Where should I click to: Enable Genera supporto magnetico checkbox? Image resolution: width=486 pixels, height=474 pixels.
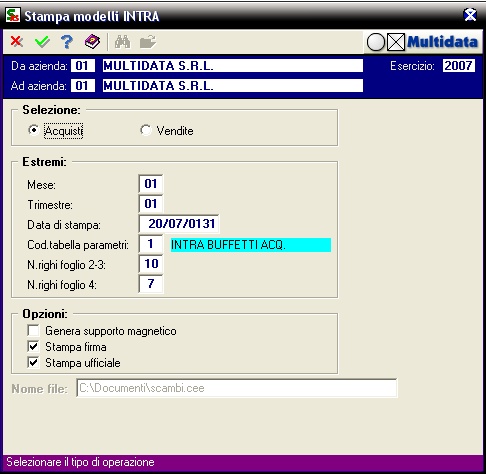point(33,330)
